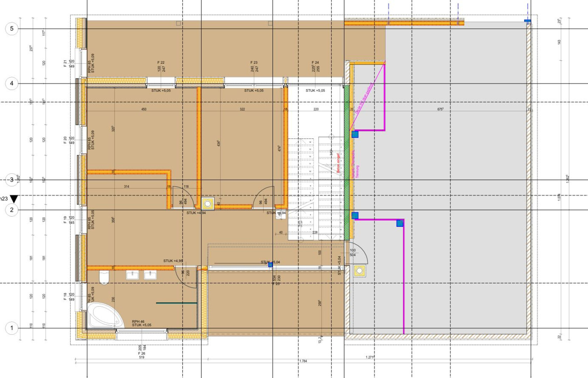This screenshot has width=588, height=378.
Task: Select the toilet symbol in the bathroom
Action: click(x=104, y=277)
